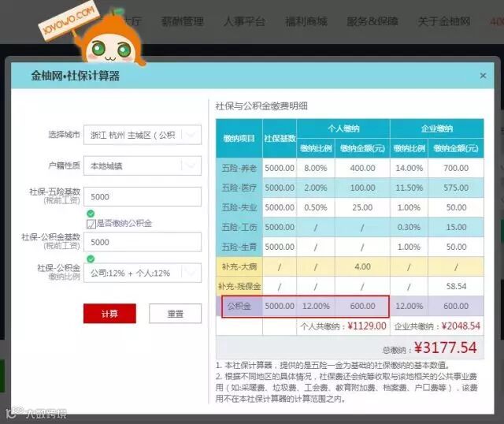504x424 pixels.
Task: Click the 五险-失业 row label
Action: coord(239,207)
